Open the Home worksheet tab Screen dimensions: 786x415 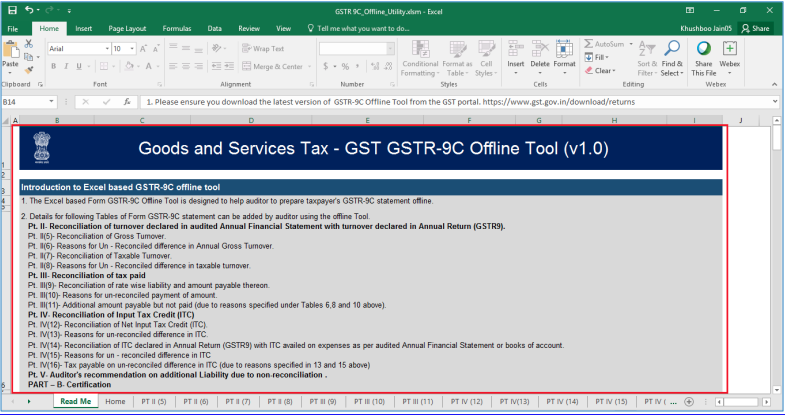pyautogui.click(x=115, y=401)
